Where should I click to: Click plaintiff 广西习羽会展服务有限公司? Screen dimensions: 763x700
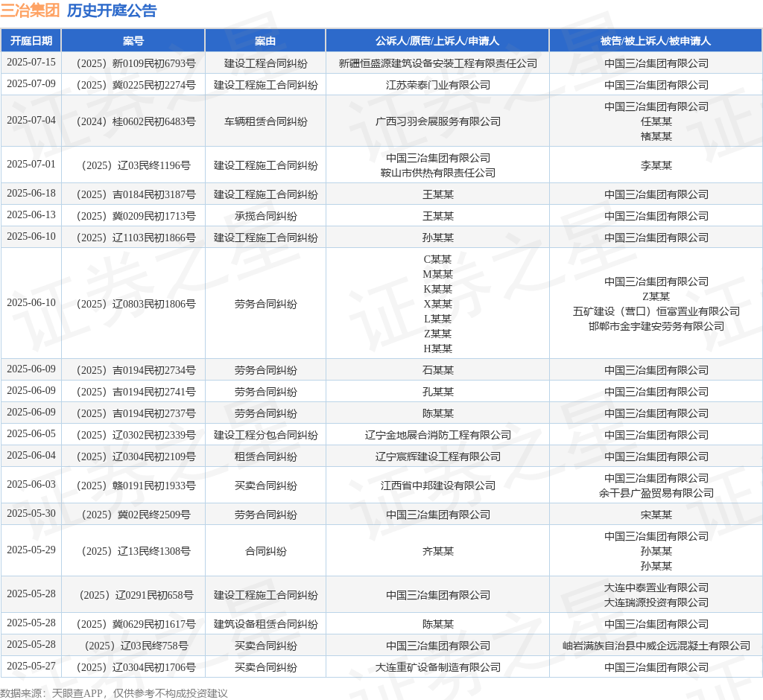[x=437, y=121]
